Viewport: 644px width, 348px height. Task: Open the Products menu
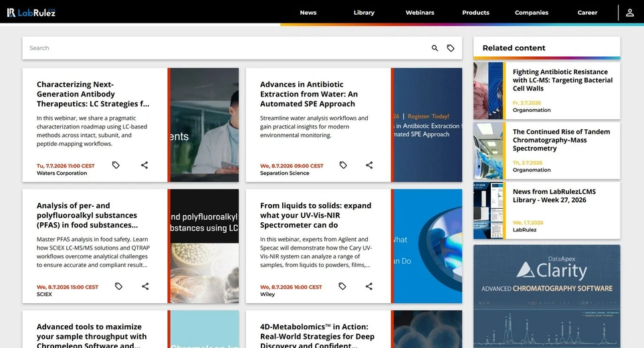(x=475, y=13)
